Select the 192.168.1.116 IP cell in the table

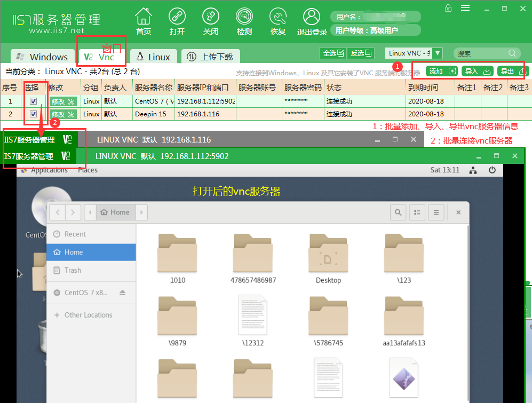[x=205, y=114]
